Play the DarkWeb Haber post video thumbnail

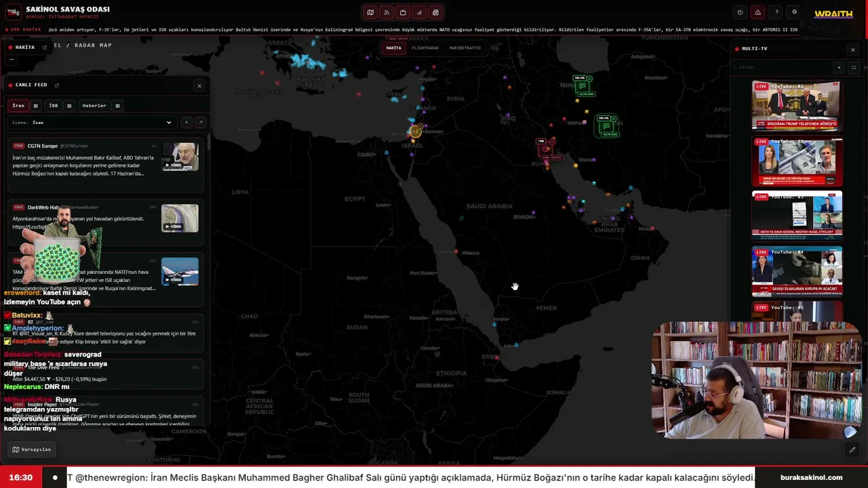tap(180, 218)
